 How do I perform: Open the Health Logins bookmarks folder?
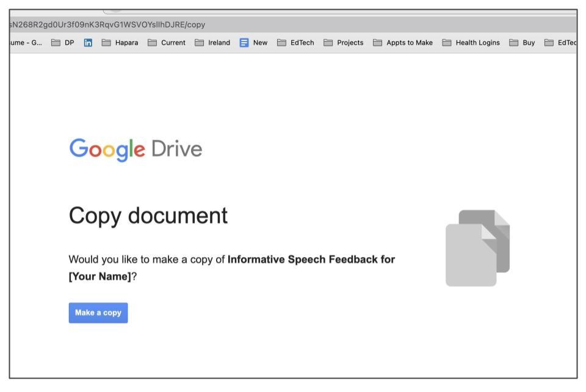471,43
